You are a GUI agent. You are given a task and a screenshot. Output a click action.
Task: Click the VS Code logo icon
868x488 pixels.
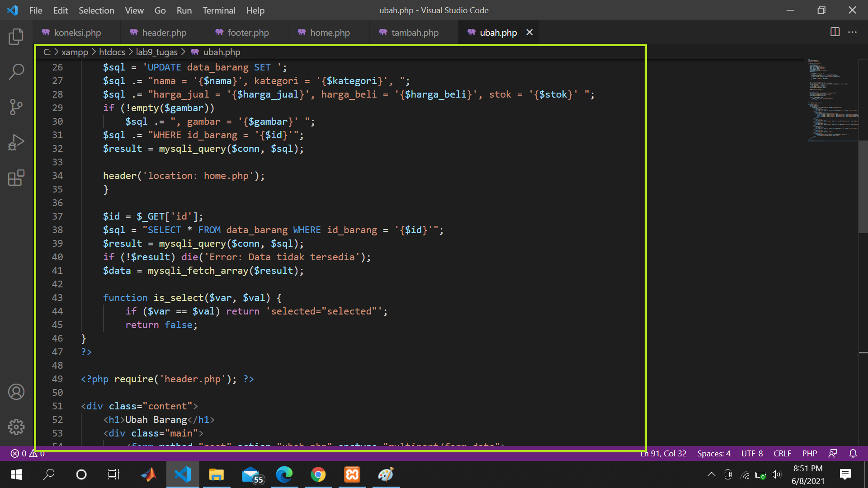point(13,10)
